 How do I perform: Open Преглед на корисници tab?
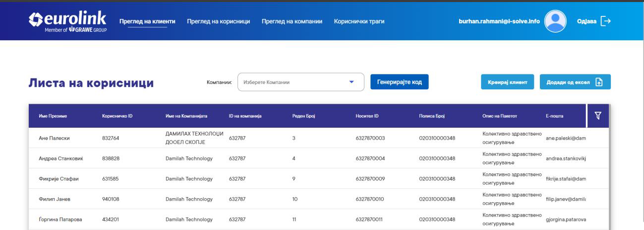(218, 21)
